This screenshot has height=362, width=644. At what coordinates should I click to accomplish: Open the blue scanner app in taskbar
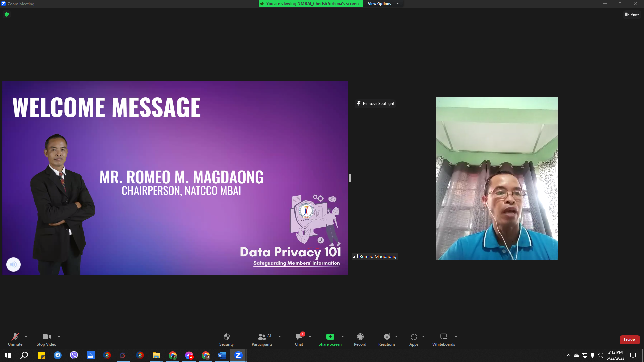91,355
